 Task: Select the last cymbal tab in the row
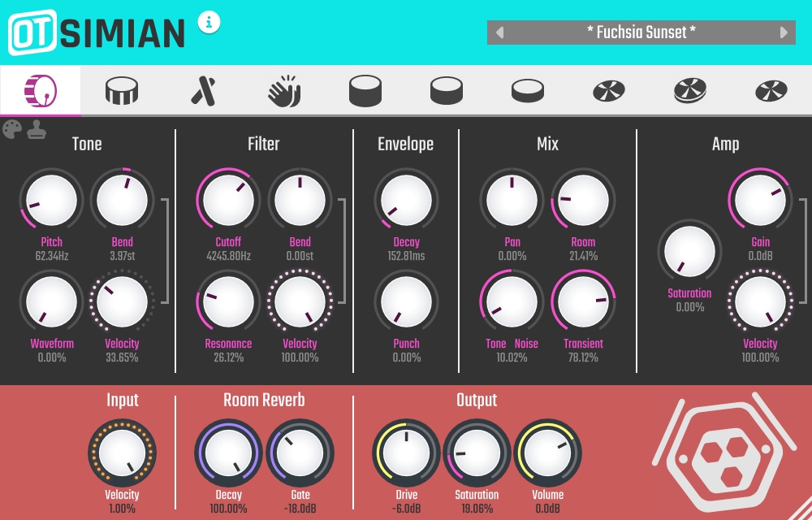click(x=771, y=91)
